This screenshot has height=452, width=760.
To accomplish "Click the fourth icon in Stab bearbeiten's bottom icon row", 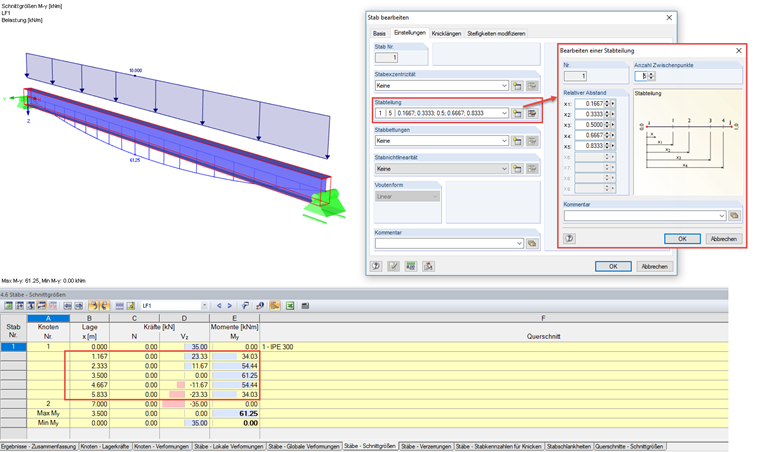I will tap(428, 266).
